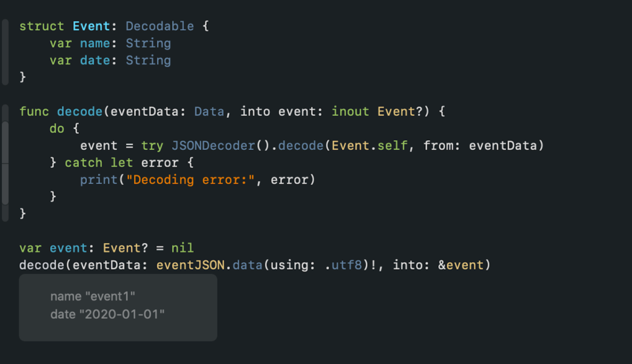This screenshot has width=632, height=364.
Task: Click the inout keyword
Action: coord(350,112)
